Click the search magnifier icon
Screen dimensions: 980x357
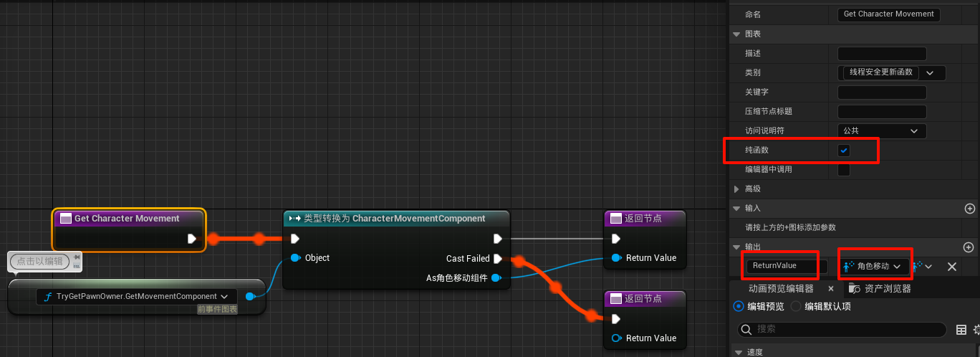coord(746,330)
